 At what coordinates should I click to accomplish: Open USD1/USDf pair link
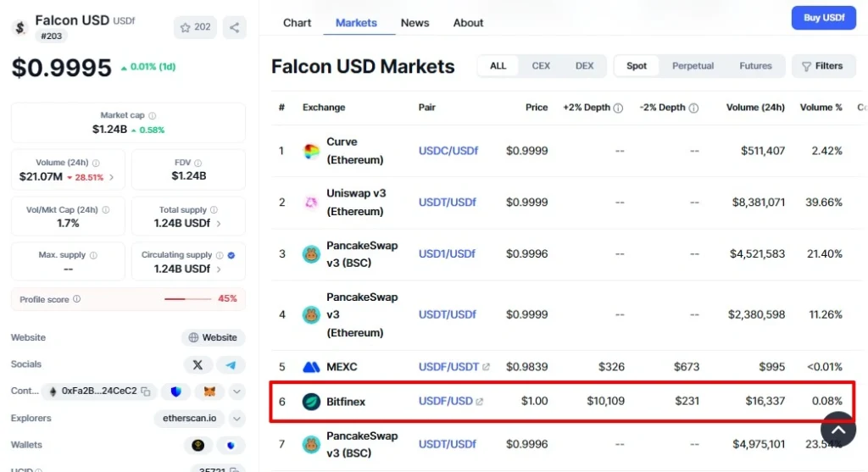[x=447, y=254]
